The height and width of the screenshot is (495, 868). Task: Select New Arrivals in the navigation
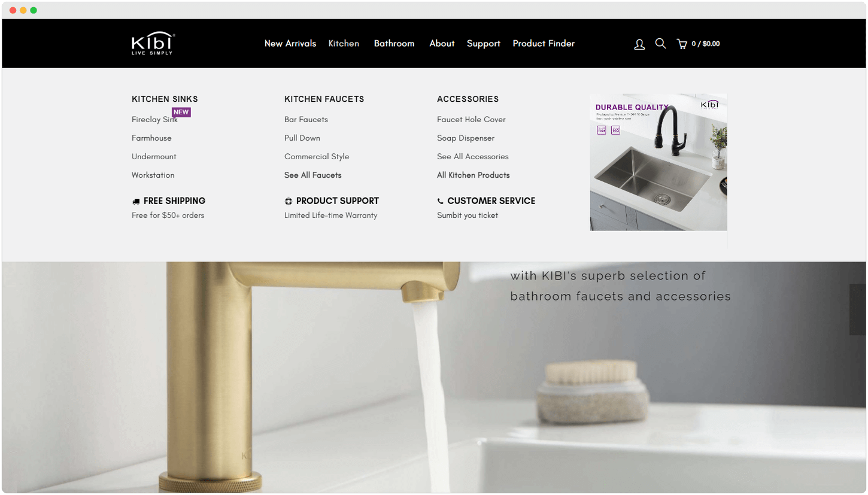click(290, 43)
